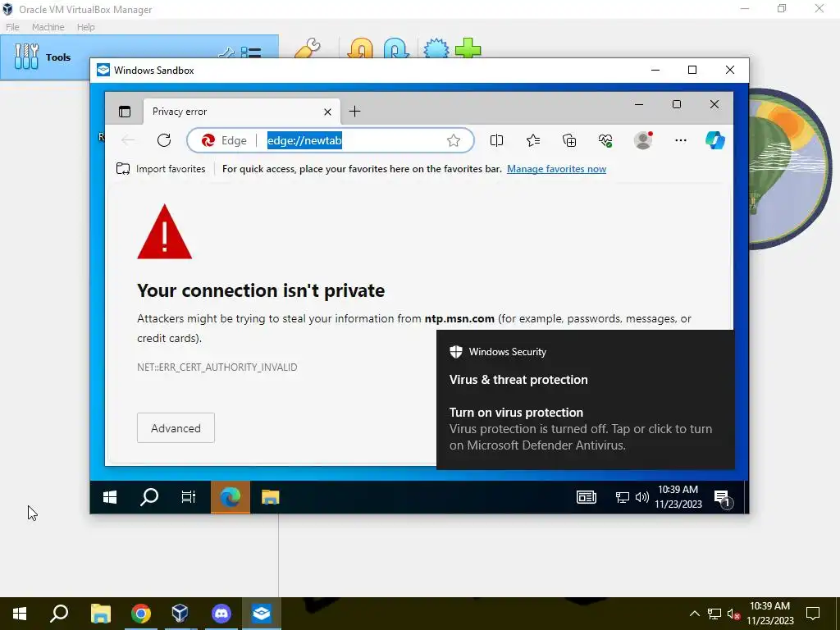Click host clock showing 11/23/2023
This screenshot has width=840, height=630.
click(770, 614)
